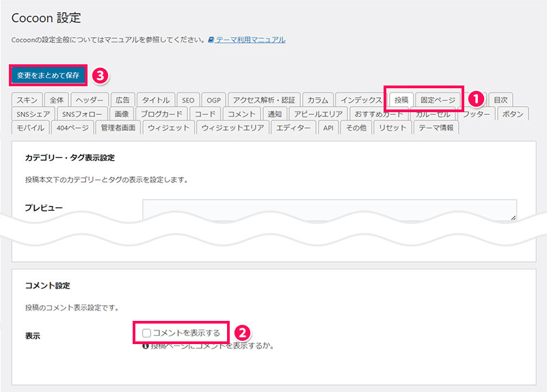Select the 投稿 tab
The height and width of the screenshot is (392, 547).
click(x=401, y=100)
